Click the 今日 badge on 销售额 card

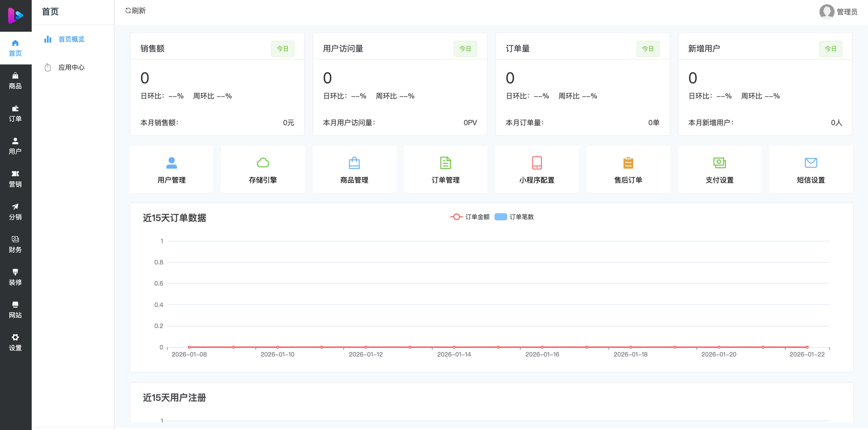(x=283, y=48)
